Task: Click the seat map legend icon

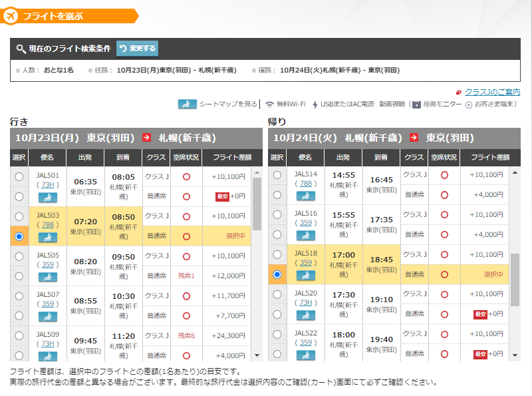Action: [188, 104]
